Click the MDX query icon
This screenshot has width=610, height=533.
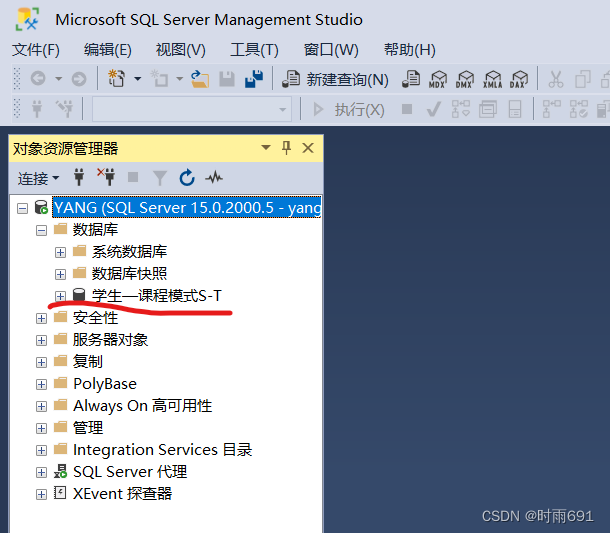coord(438,79)
